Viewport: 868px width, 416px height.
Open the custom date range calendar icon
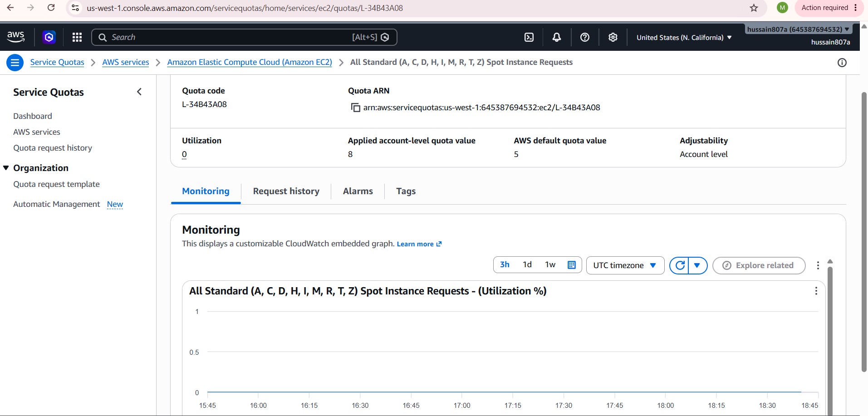(572, 265)
